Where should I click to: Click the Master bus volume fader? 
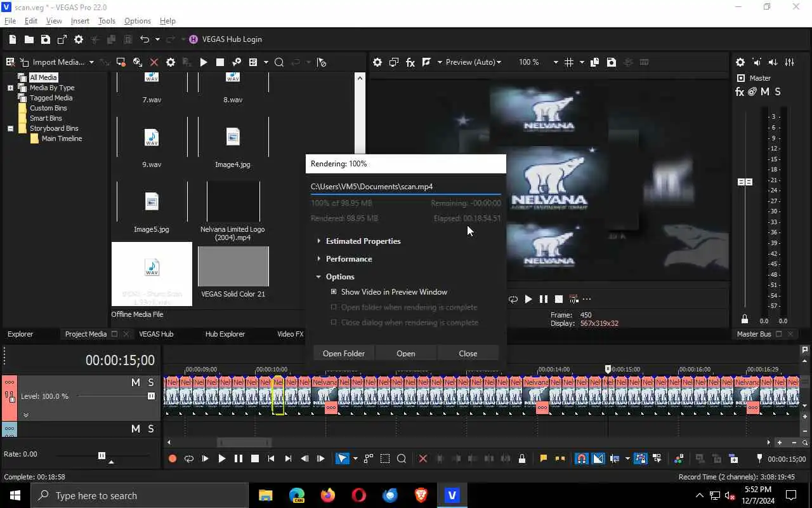tap(745, 182)
